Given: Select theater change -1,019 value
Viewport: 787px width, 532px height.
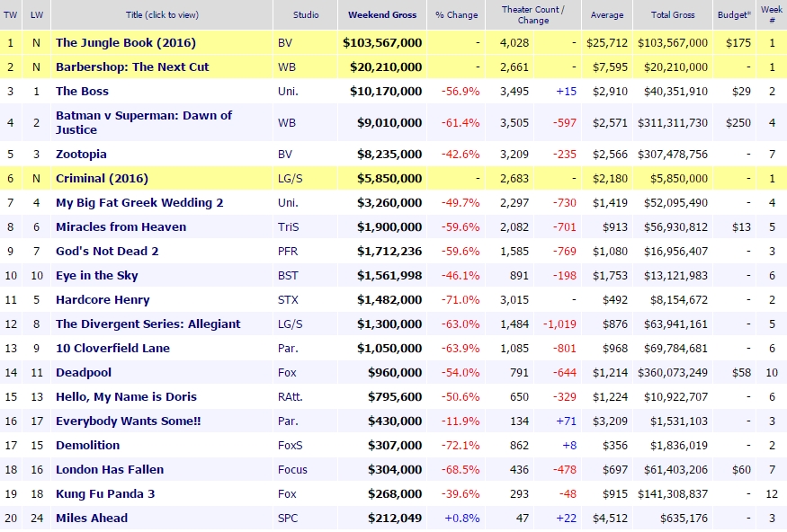Looking at the screenshot, I should coord(559,324).
